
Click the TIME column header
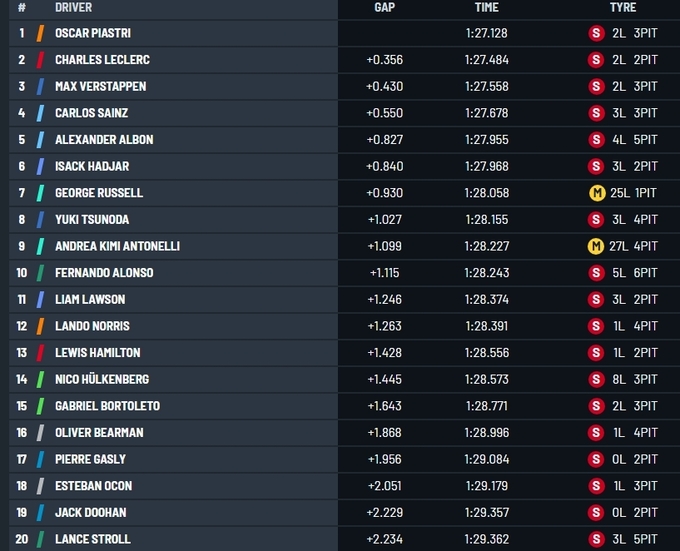486,8
